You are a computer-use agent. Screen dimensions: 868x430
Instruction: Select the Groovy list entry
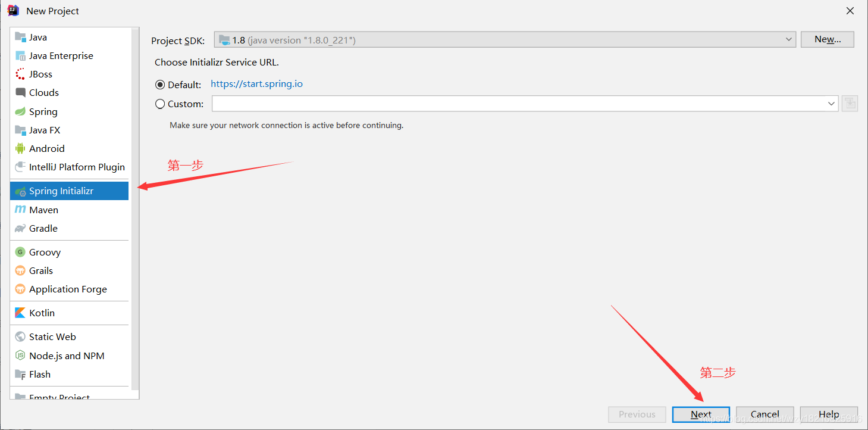pos(69,252)
